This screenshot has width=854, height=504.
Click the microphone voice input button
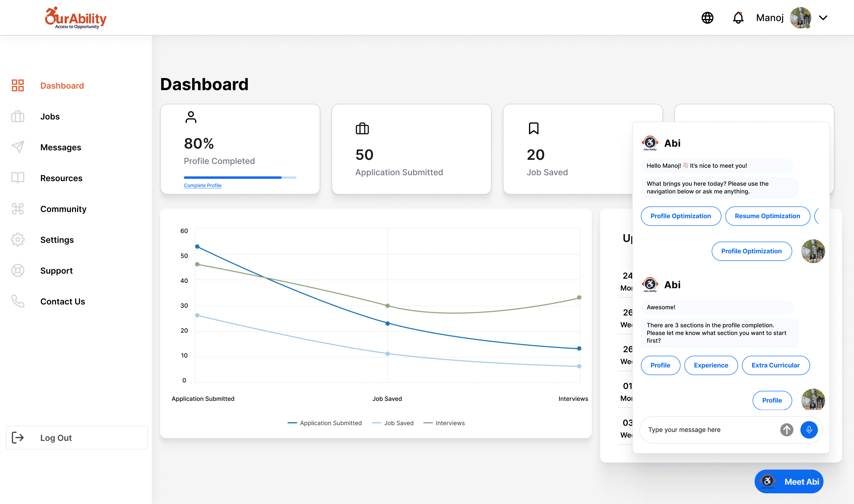point(809,430)
